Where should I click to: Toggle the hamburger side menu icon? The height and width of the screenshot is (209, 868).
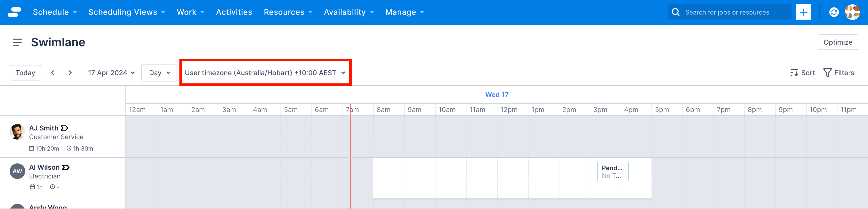coord(17,42)
